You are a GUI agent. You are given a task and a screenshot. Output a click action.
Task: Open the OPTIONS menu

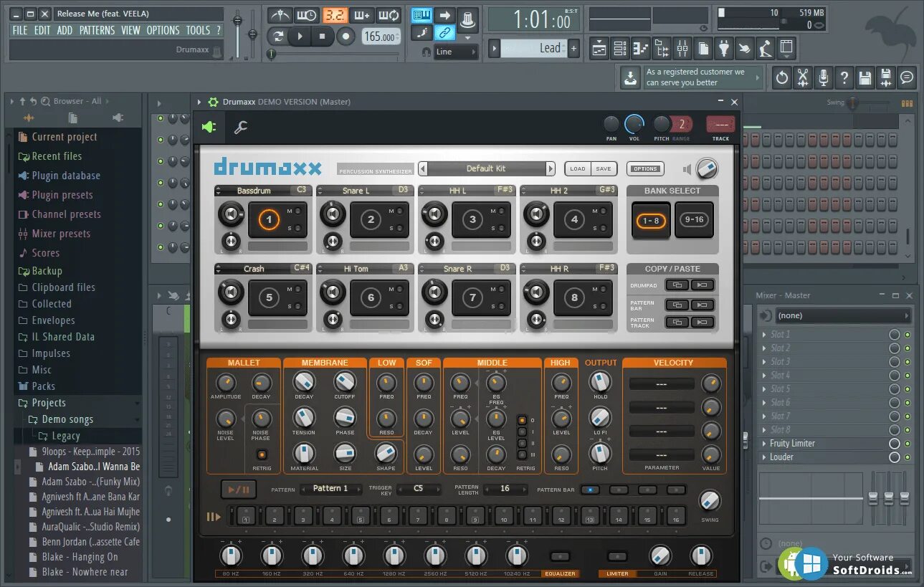[x=163, y=30]
